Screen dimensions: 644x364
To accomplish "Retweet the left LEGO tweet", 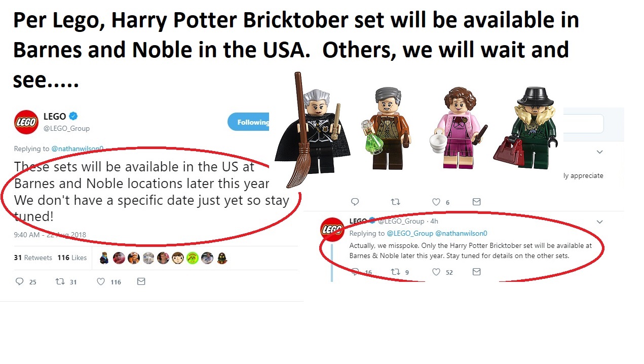I will pos(59,281).
